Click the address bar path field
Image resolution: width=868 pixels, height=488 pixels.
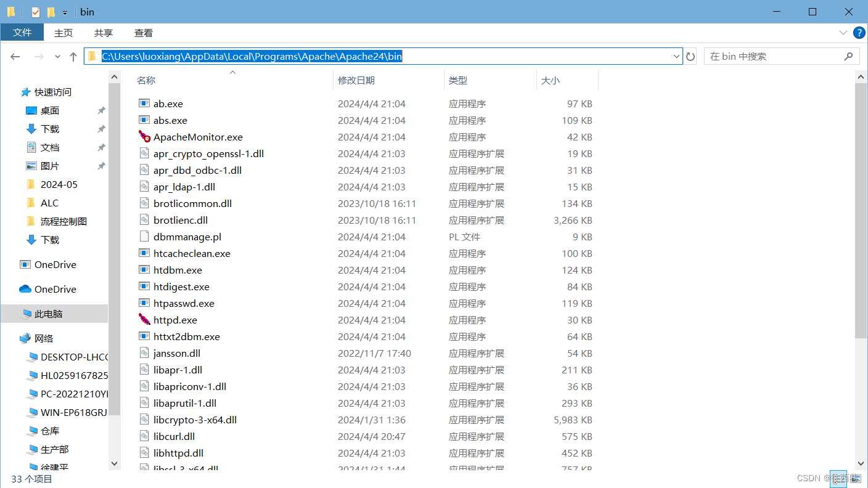[x=383, y=57]
